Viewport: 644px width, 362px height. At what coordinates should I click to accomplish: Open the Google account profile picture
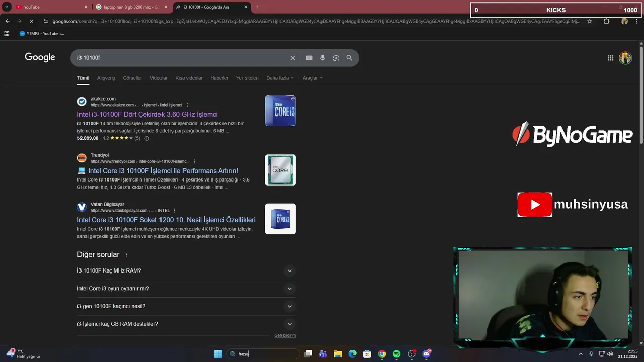pyautogui.click(x=625, y=58)
